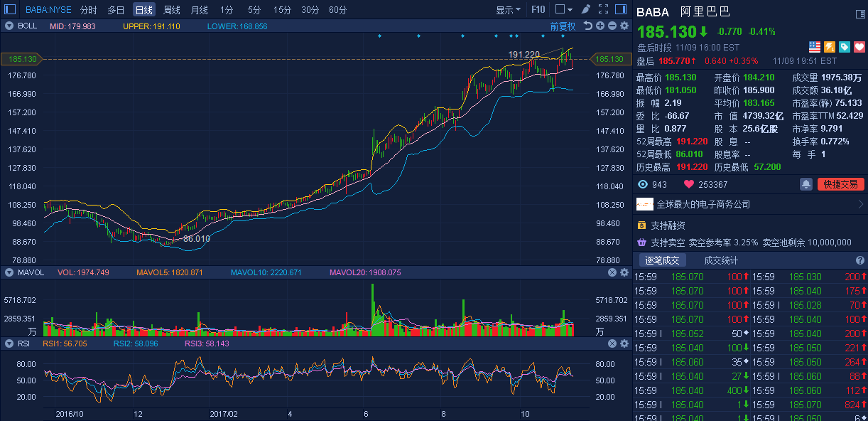The height and width of the screenshot is (421, 868).
Task: Expand the 全球最大的电子商务公司 company row
Action: point(750,204)
